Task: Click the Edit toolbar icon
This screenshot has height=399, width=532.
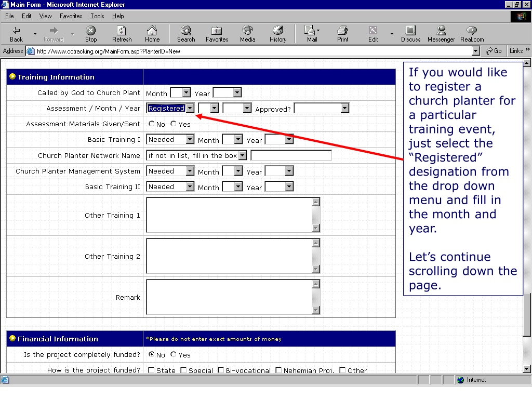Action: 373,34
